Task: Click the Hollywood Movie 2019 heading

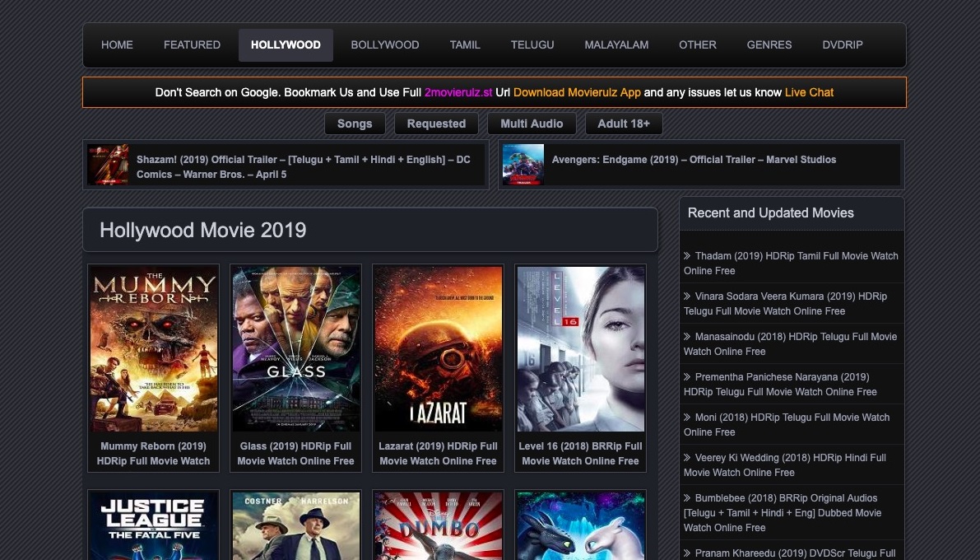Action: (203, 231)
